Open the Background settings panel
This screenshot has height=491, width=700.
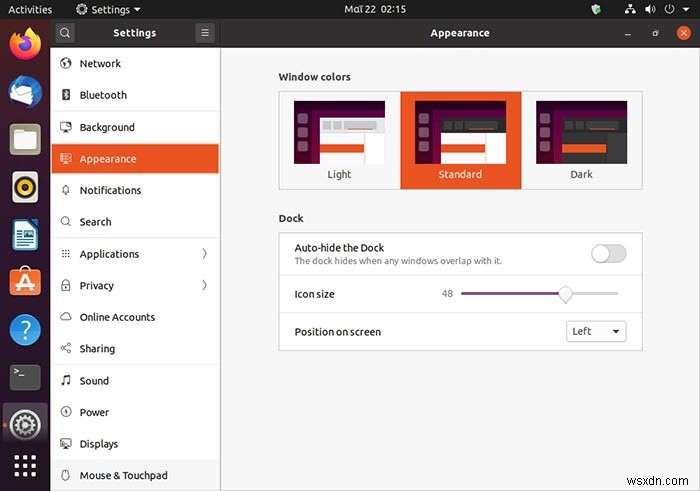[x=135, y=127]
